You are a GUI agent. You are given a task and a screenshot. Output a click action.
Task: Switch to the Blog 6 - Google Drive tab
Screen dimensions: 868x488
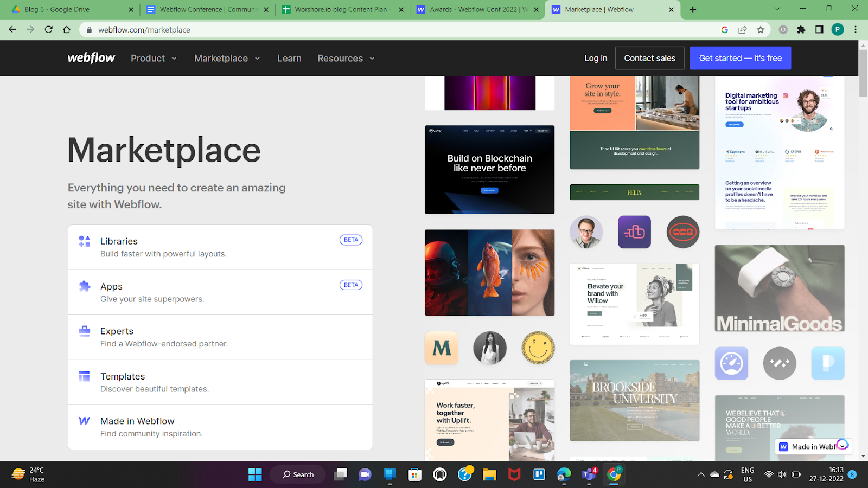click(72, 9)
